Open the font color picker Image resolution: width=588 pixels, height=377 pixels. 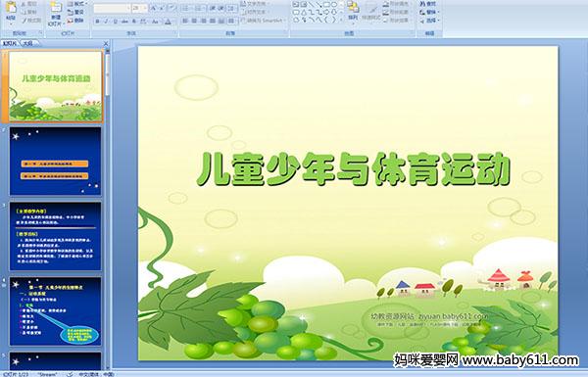[x=168, y=22]
